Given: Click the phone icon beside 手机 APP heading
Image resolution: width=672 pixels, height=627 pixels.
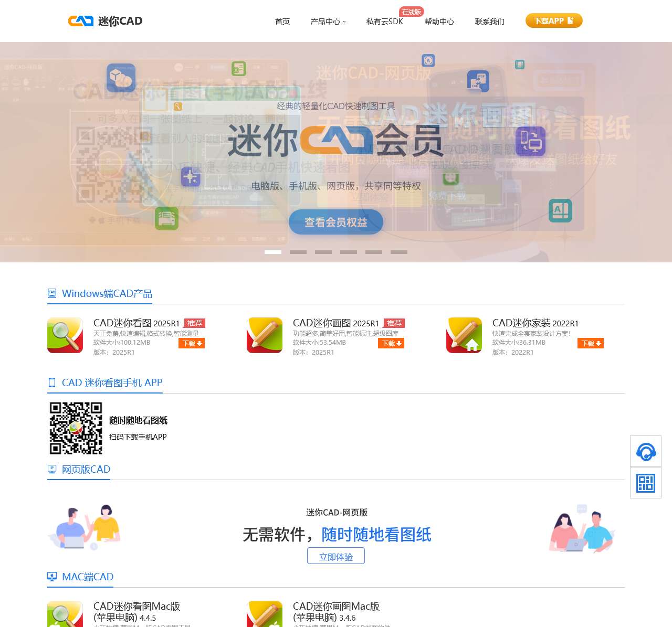Looking at the screenshot, I should pyautogui.click(x=52, y=382).
